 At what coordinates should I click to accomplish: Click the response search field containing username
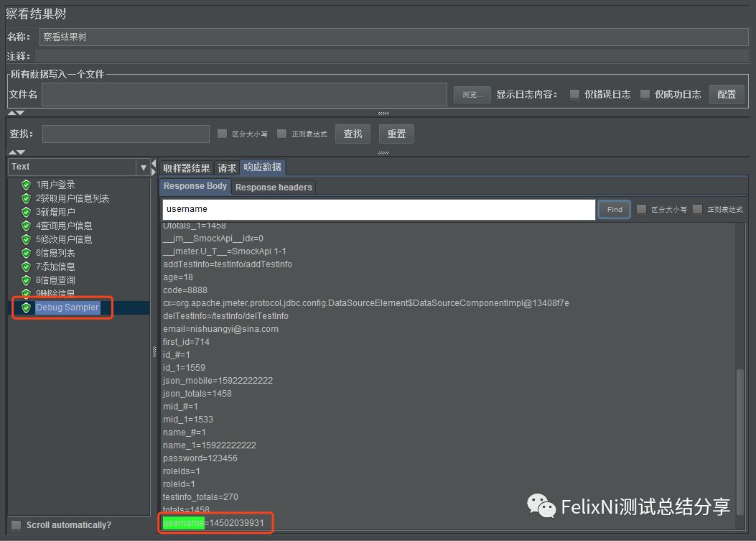point(379,210)
